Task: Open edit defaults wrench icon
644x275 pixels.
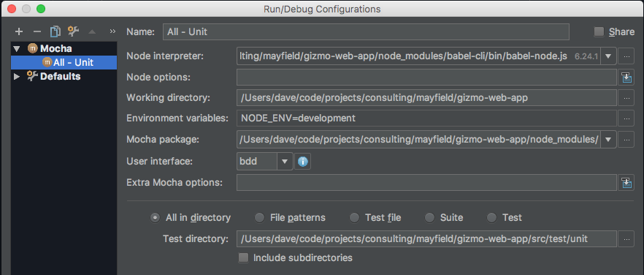Action: 74,31
